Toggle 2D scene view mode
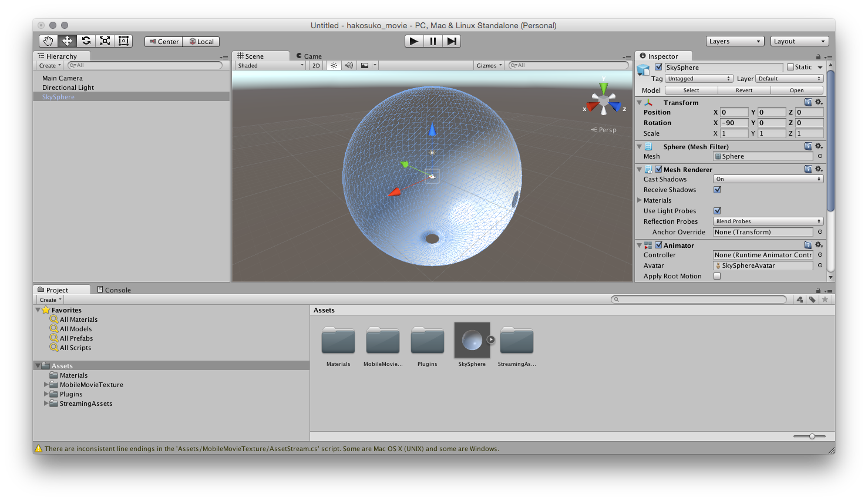The height and width of the screenshot is (501, 868). [x=316, y=66]
